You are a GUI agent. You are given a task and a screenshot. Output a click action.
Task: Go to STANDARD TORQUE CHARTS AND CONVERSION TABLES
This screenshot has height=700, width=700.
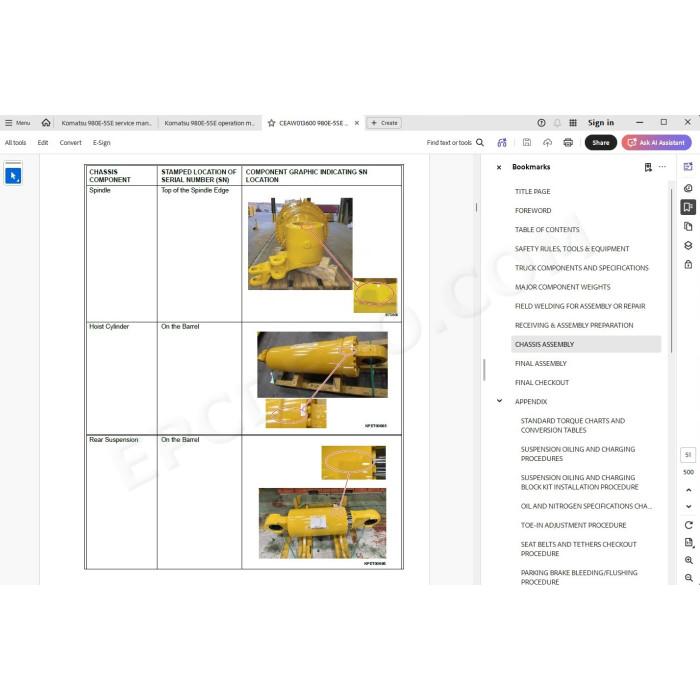click(572, 425)
